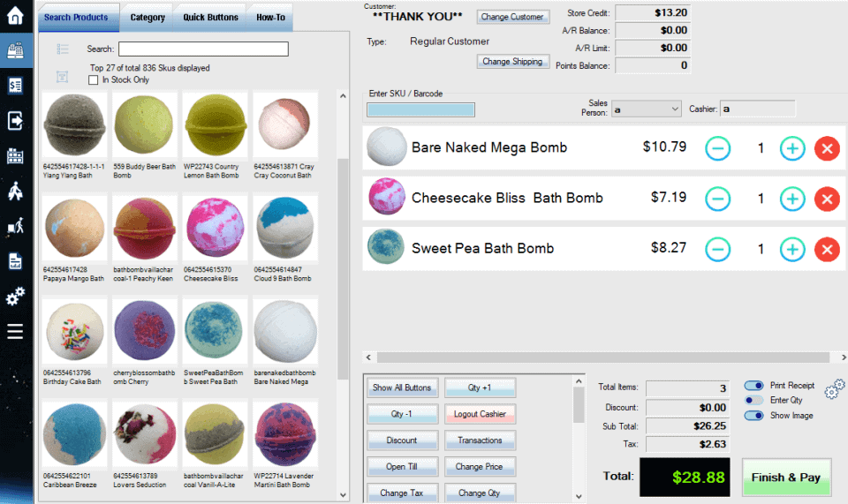
Task: Increase Cheesecake Bliss quantity with plus icon
Action: pos(792,199)
